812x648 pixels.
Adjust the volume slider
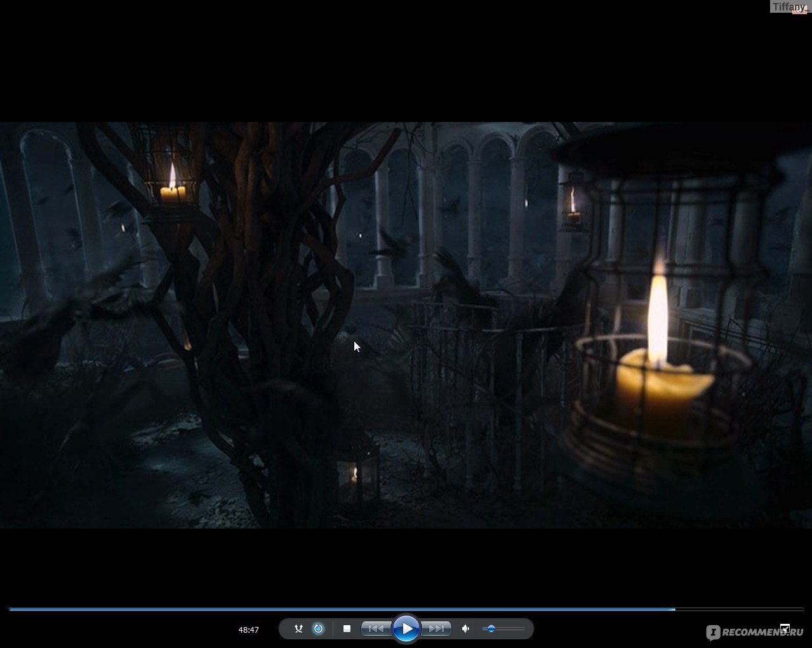point(503,629)
